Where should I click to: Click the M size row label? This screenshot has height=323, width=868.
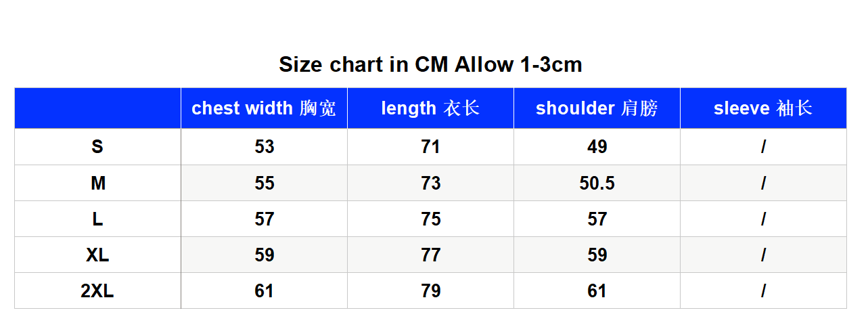(x=97, y=183)
